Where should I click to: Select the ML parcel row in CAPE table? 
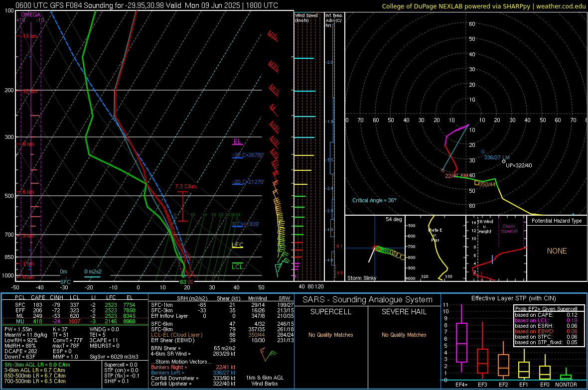pos(75,316)
